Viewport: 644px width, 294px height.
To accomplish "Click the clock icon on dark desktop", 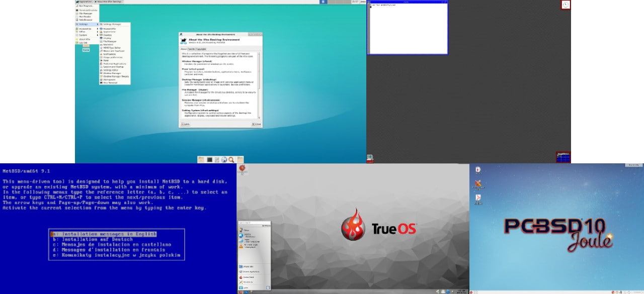I will 566,5.
